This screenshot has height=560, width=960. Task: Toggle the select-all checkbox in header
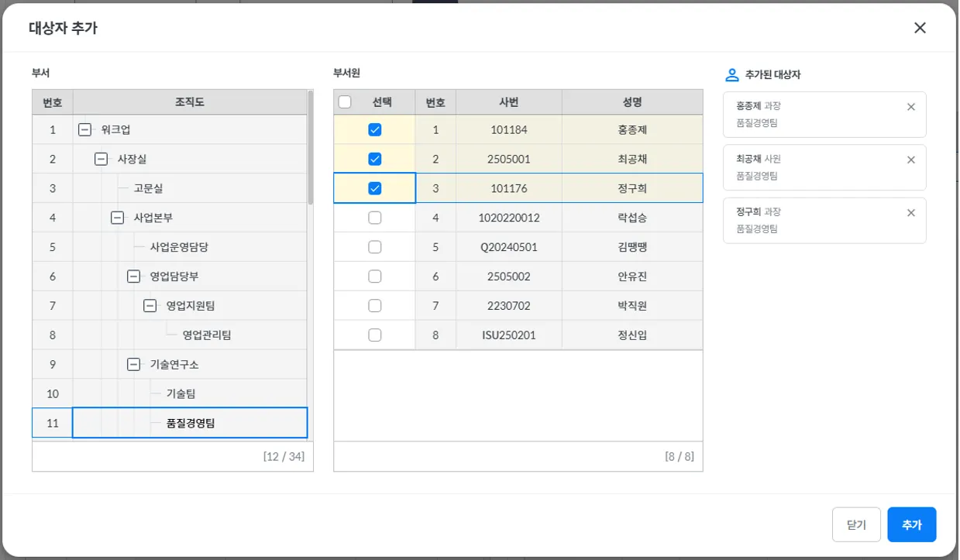(345, 102)
